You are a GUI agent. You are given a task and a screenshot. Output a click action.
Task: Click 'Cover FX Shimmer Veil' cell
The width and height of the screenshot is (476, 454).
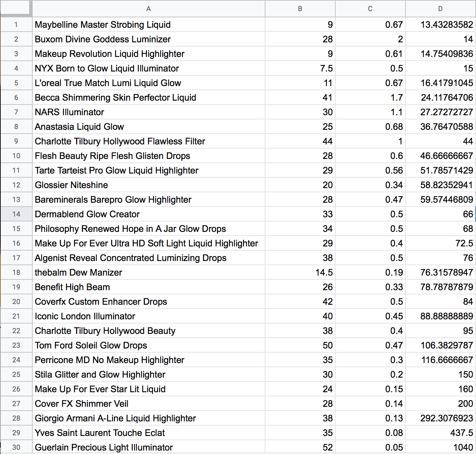tap(149, 404)
